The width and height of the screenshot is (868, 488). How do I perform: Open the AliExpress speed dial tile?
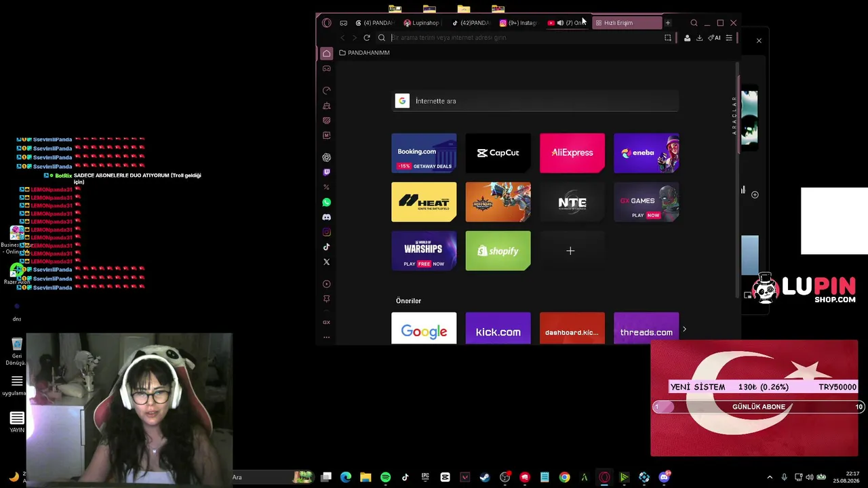click(572, 153)
